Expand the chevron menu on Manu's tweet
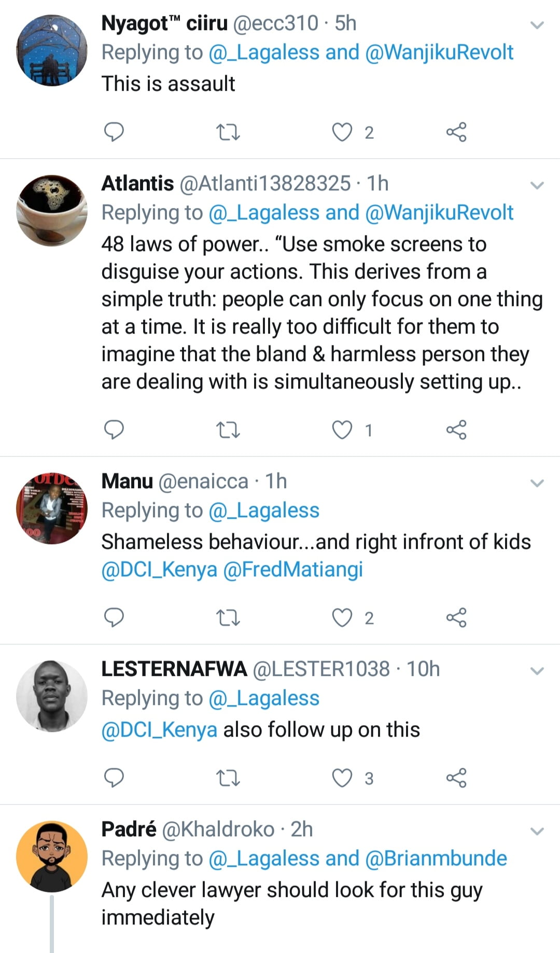560x953 pixels. click(x=538, y=484)
